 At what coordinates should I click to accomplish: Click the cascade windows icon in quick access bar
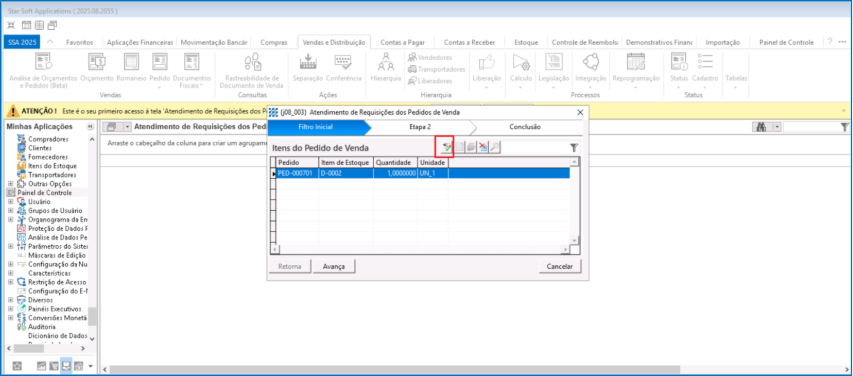pos(52,25)
